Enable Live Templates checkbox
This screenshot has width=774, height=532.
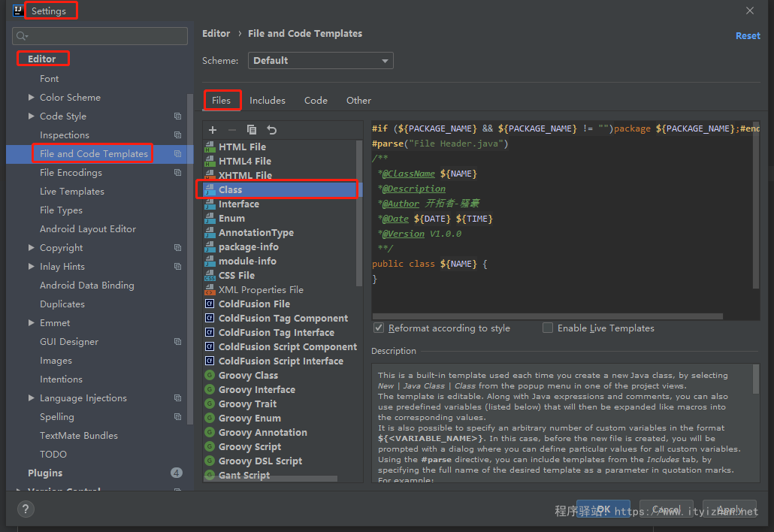pyautogui.click(x=547, y=328)
